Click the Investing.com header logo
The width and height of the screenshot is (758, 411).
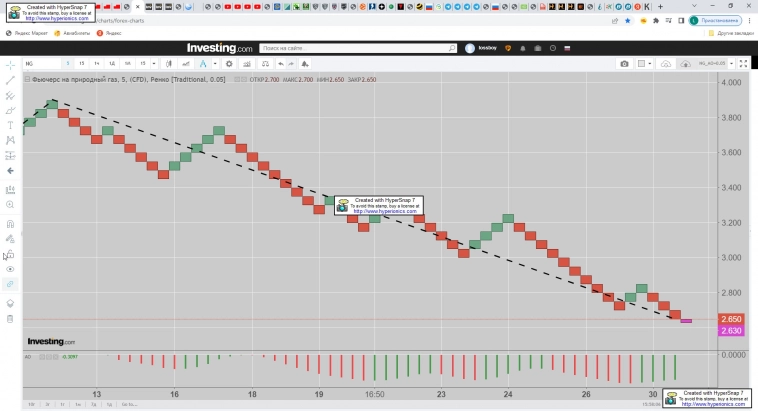(x=219, y=48)
